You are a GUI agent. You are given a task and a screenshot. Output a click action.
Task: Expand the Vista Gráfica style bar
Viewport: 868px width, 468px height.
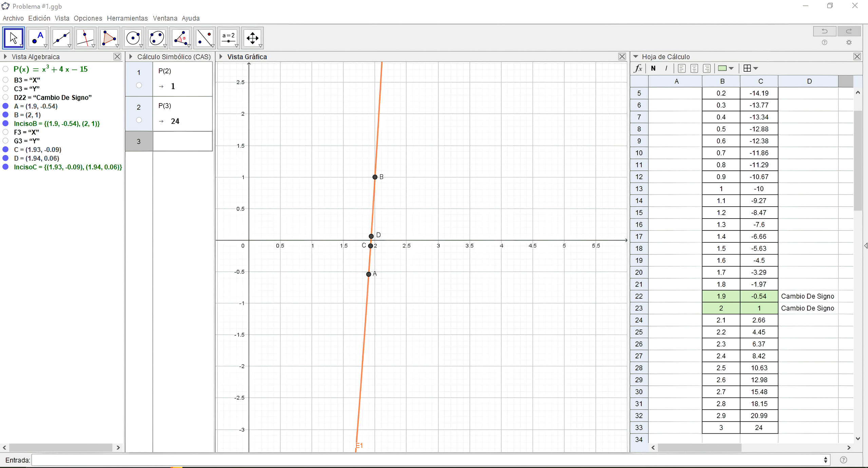pyautogui.click(x=221, y=57)
